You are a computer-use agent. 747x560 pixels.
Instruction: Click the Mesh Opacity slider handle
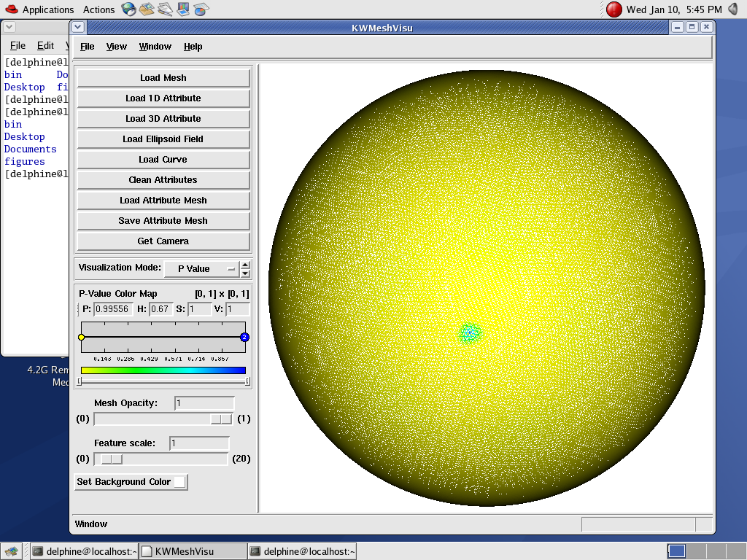pos(220,419)
